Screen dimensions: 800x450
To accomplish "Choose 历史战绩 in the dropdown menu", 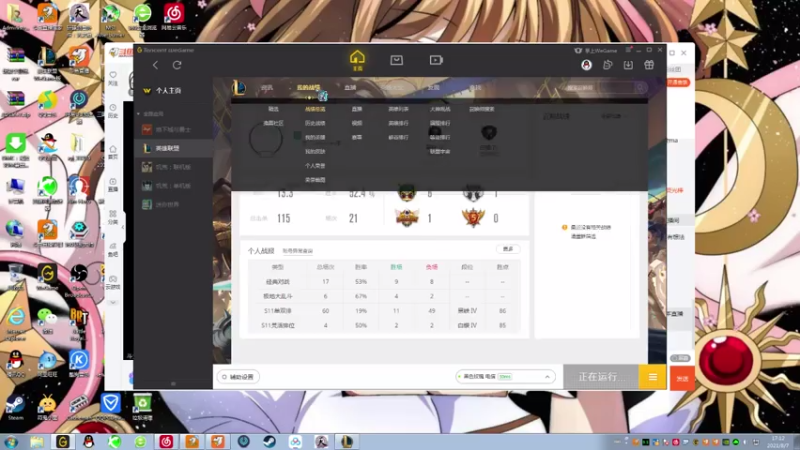I will (315, 123).
